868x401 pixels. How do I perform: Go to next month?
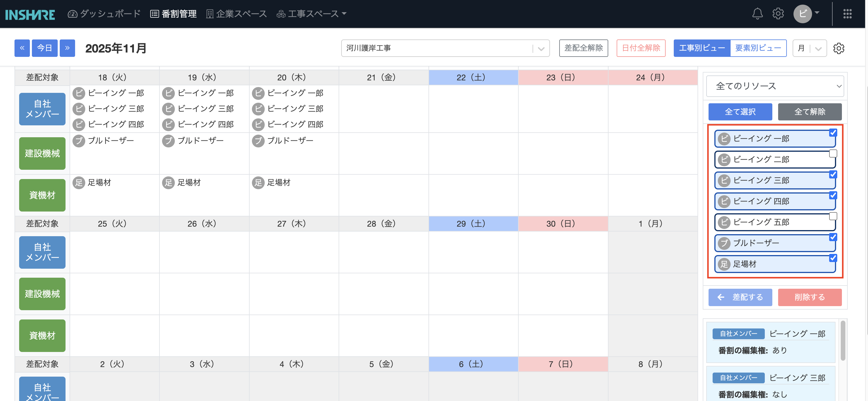[67, 48]
